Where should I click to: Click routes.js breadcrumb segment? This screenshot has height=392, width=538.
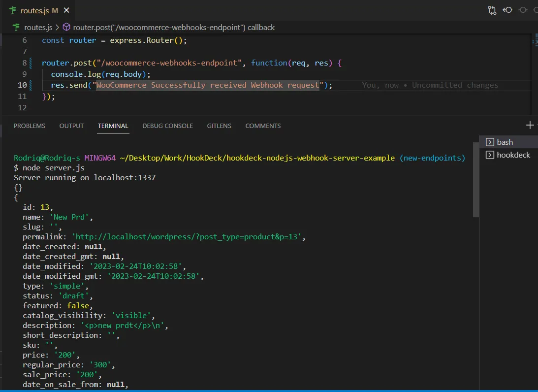click(x=38, y=28)
